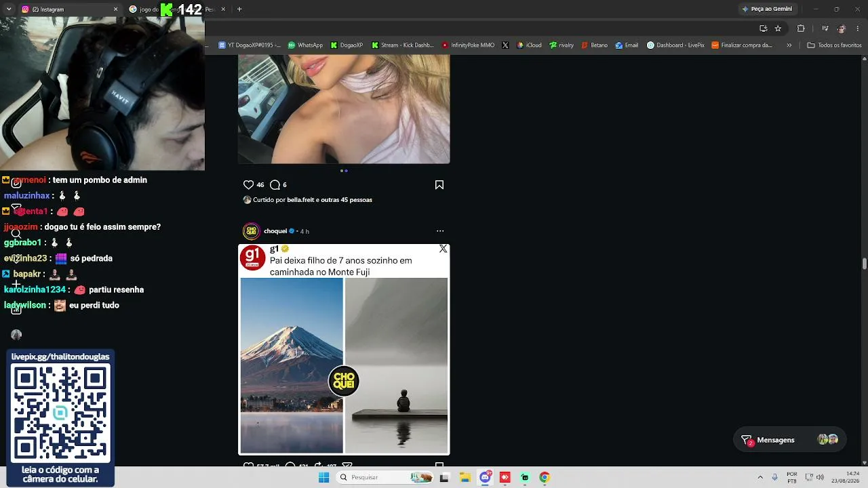Open the rivalry bookmark
The image size is (868, 488).
click(561, 45)
